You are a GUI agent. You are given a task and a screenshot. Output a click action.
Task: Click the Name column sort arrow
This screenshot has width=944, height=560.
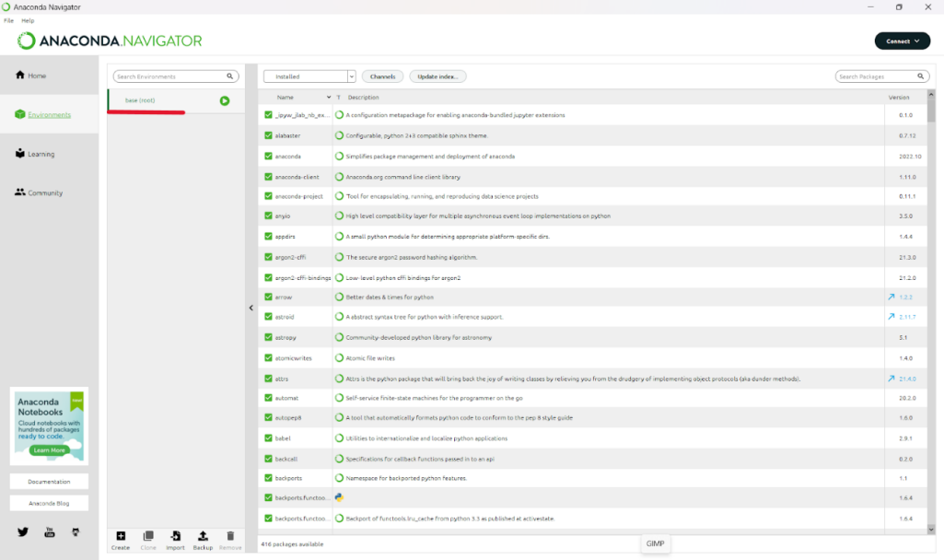click(329, 97)
